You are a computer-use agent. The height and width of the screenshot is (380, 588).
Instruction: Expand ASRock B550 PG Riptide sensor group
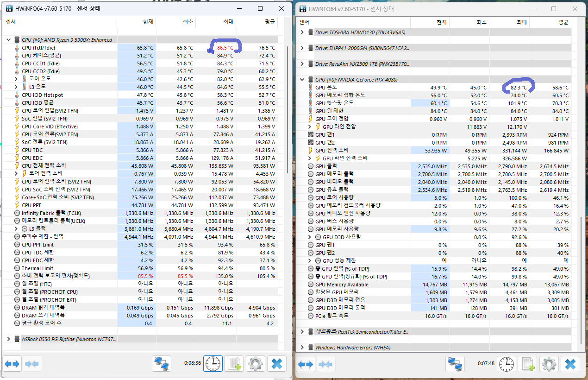coord(8,339)
